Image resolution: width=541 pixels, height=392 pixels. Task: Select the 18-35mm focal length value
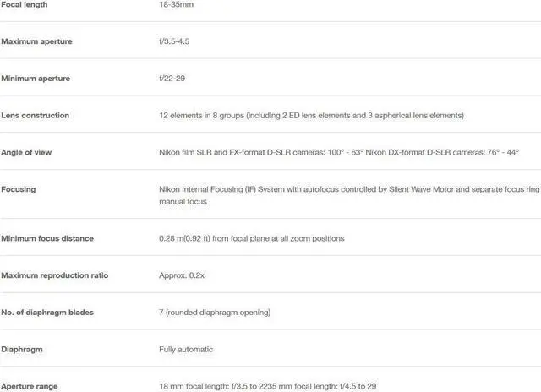176,4
